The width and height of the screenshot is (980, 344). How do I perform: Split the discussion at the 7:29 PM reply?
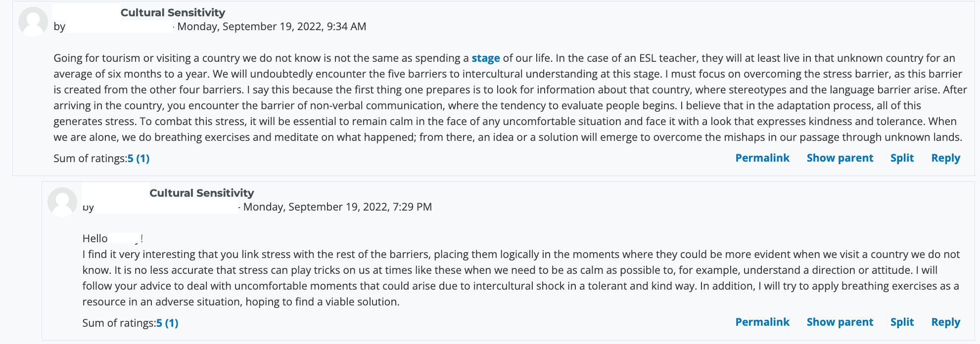point(902,322)
